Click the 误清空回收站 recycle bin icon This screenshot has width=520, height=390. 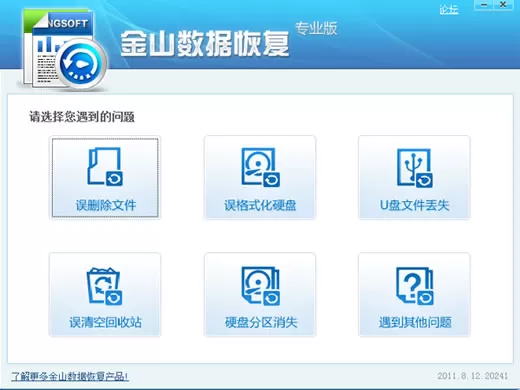pyautogui.click(x=104, y=286)
